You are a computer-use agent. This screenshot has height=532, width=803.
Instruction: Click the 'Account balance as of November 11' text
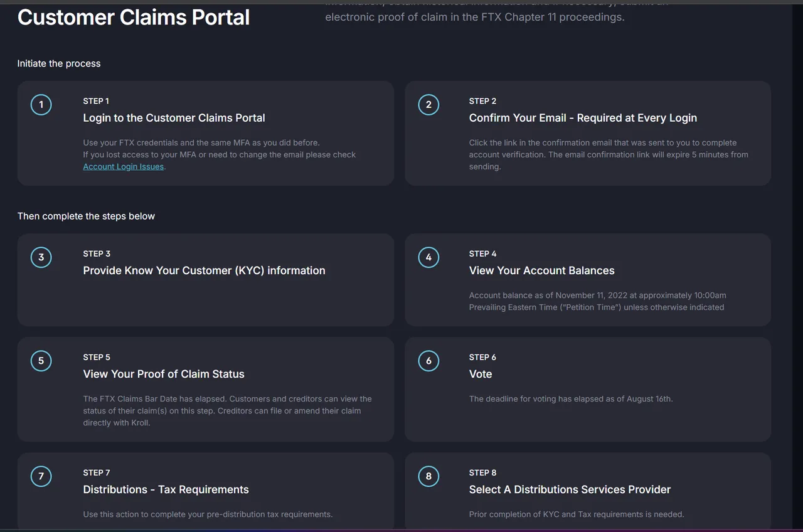[x=597, y=301]
